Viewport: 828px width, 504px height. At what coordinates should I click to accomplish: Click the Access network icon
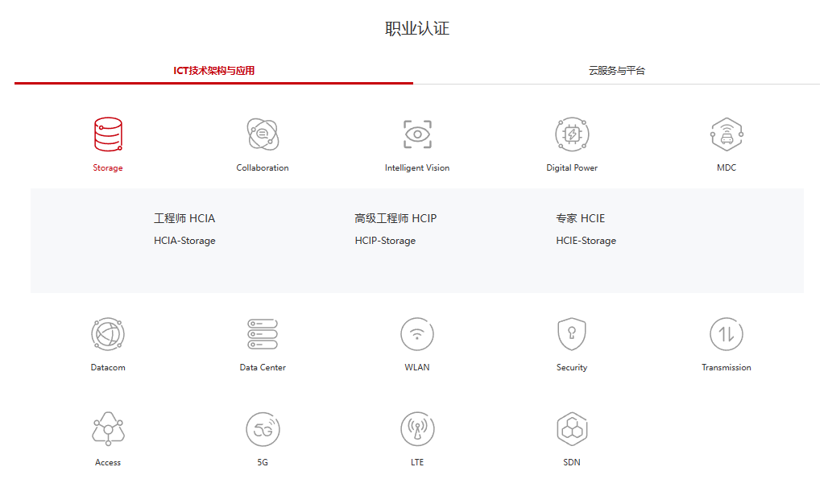point(108,428)
